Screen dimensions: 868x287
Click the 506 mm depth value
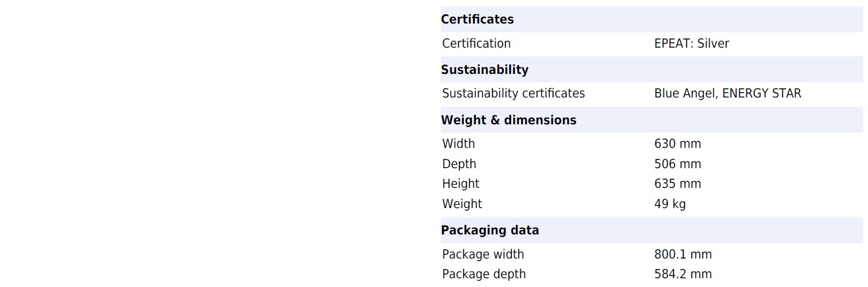point(677,164)
